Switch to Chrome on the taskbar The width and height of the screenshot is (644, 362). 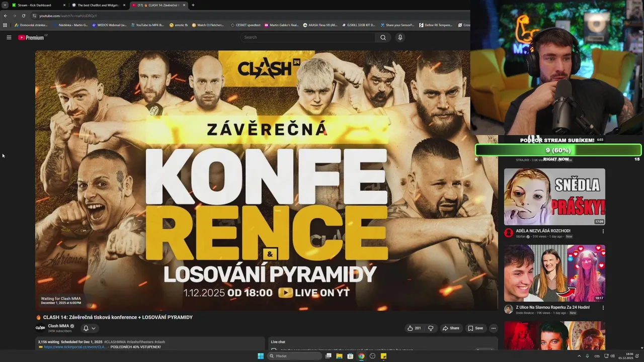pyautogui.click(x=361, y=356)
